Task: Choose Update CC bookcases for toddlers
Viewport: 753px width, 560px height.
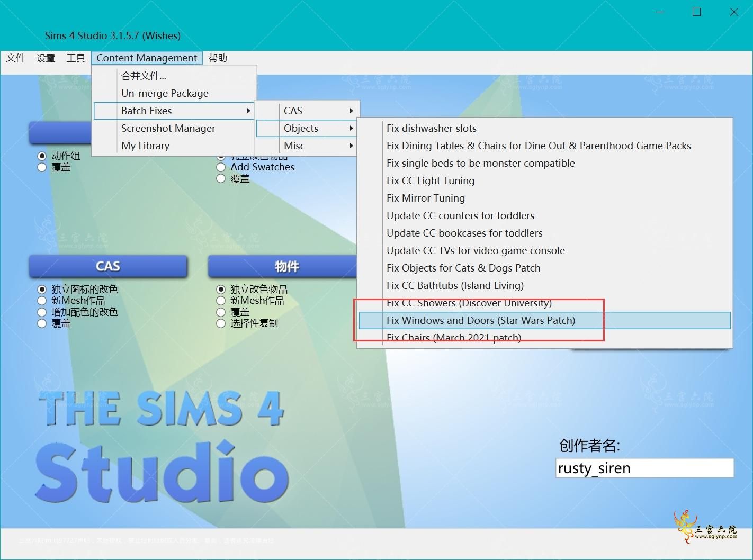Action: pos(544,233)
